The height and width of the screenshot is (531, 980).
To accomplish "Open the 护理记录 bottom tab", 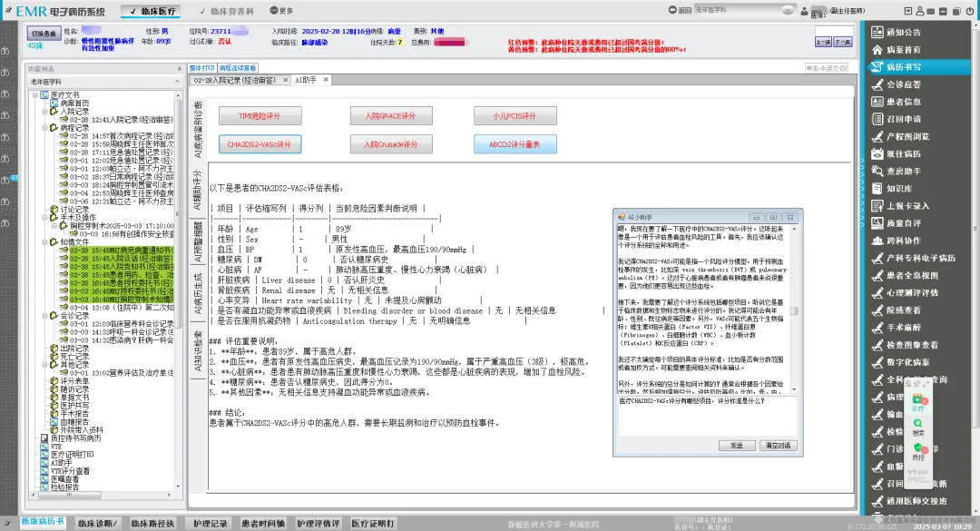I will pos(211,524).
